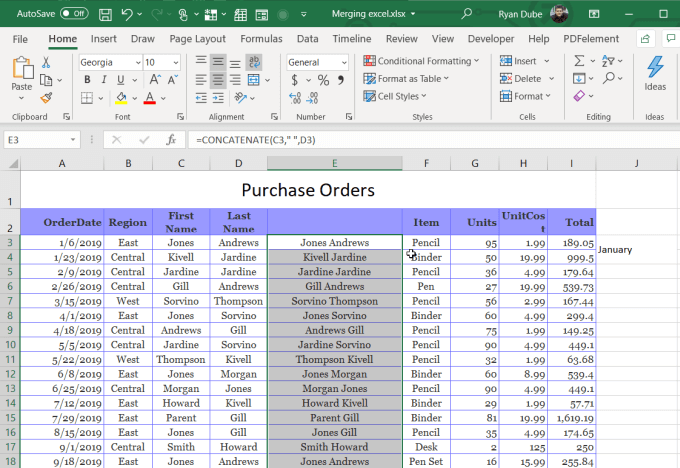Toggle the AutoSave switch
This screenshot has height=468, width=680.
[x=74, y=15]
